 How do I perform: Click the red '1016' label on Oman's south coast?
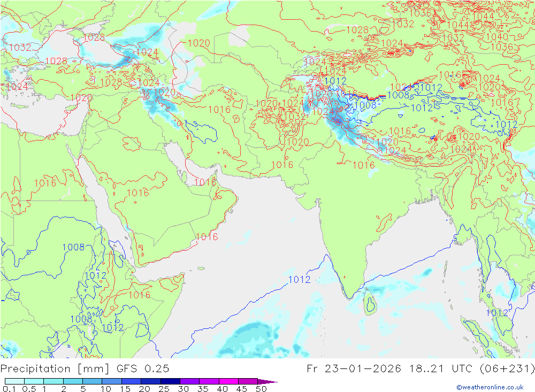pos(207,237)
